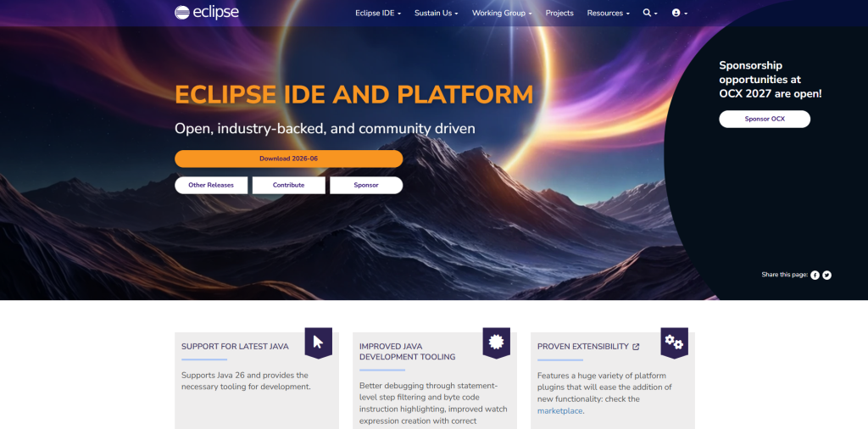Click the cursor icon on Java support card
Viewport: 868px width, 429px height.
coord(319,342)
